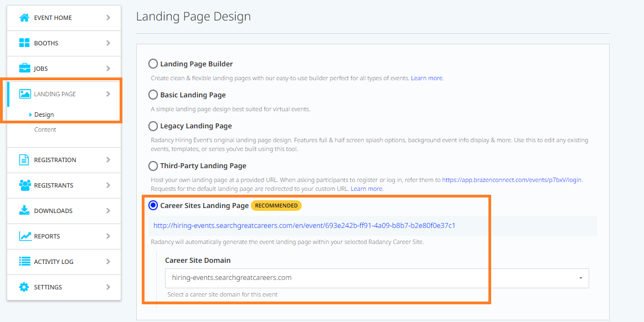Open the brazenconnect.com login link
Screen dimensions: 644x322
(x=512, y=180)
